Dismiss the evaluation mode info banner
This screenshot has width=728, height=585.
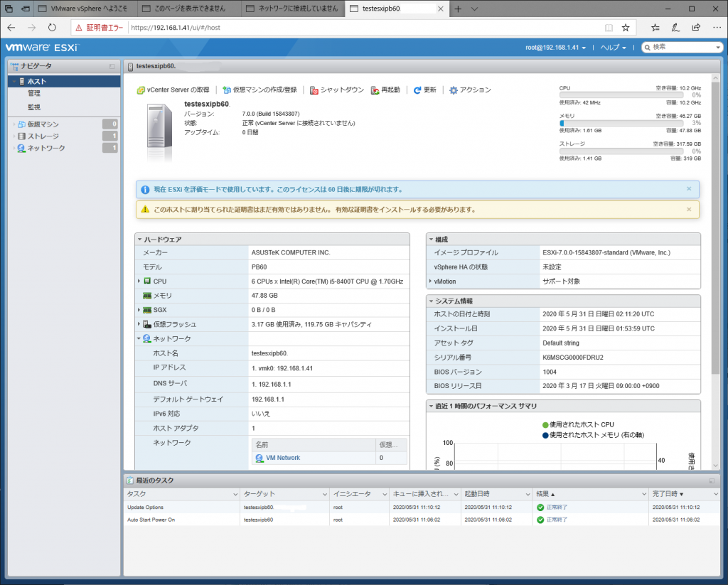(689, 189)
